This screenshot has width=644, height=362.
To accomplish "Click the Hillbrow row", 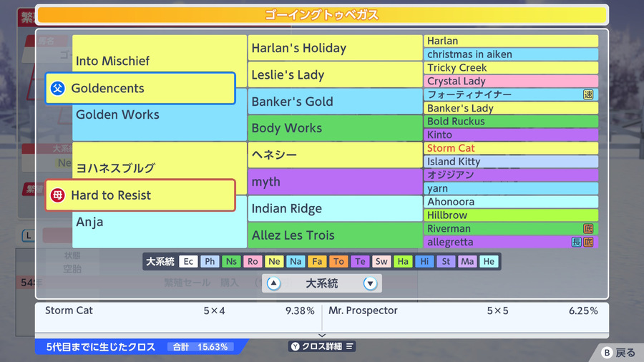I will click(511, 215).
